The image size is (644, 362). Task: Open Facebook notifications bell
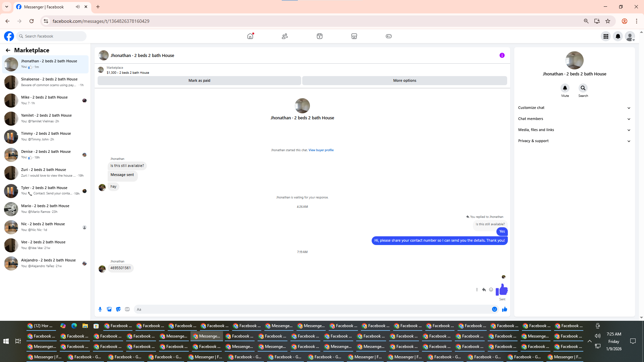point(618,36)
